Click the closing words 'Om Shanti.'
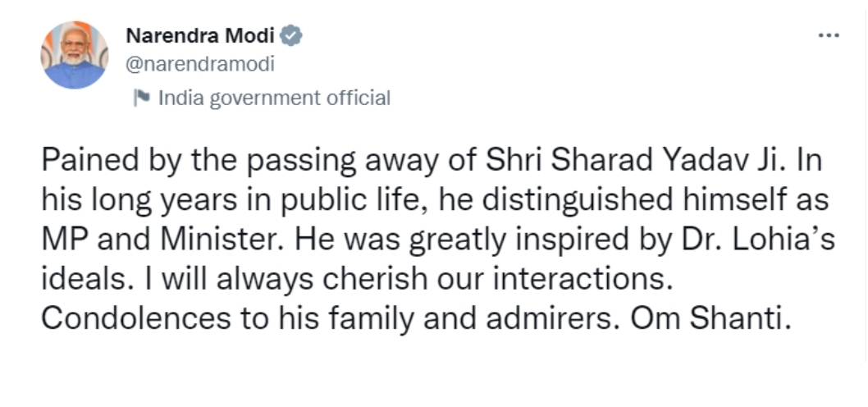This screenshot has height=407, width=868. pyautogui.click(x=710, y=319)
